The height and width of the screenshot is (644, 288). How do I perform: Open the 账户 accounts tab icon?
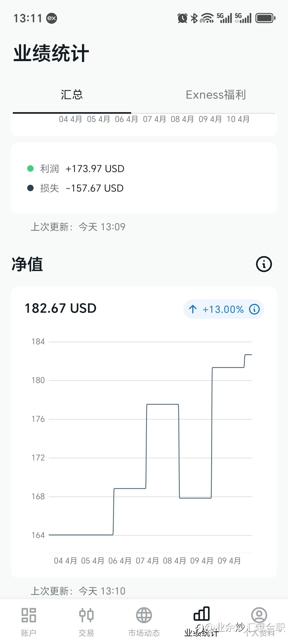click(x=29, y=615)
